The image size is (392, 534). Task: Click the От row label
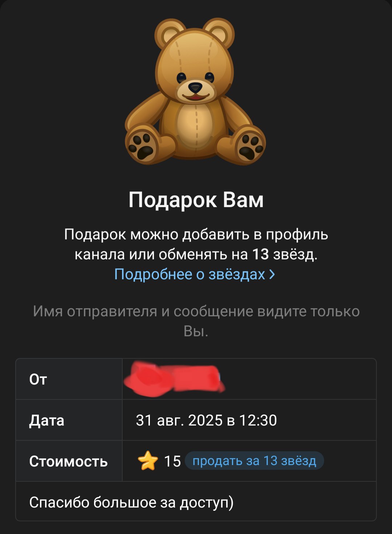click(38, 379)
